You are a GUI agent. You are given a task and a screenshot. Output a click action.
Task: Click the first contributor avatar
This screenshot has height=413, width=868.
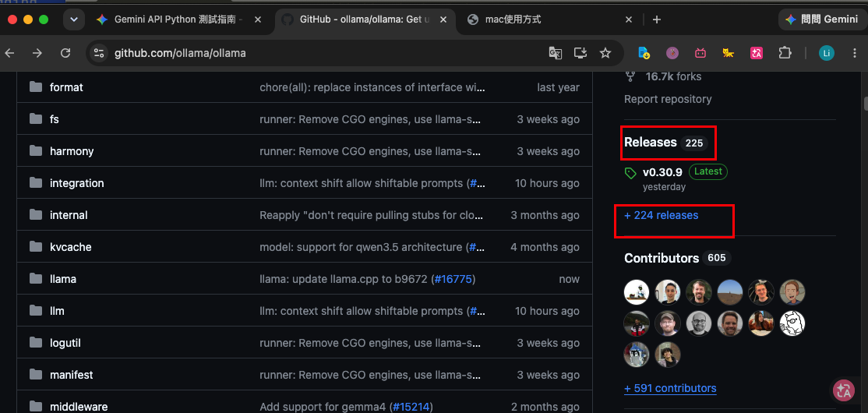[637, 292]
